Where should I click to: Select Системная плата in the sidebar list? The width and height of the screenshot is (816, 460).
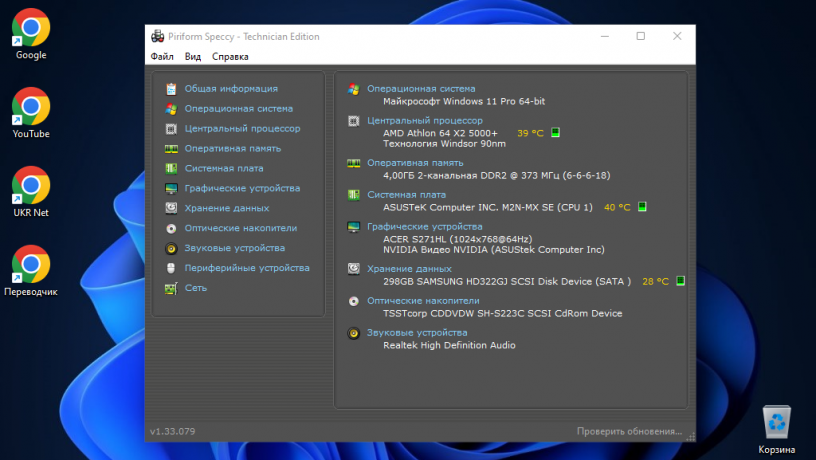224,168
